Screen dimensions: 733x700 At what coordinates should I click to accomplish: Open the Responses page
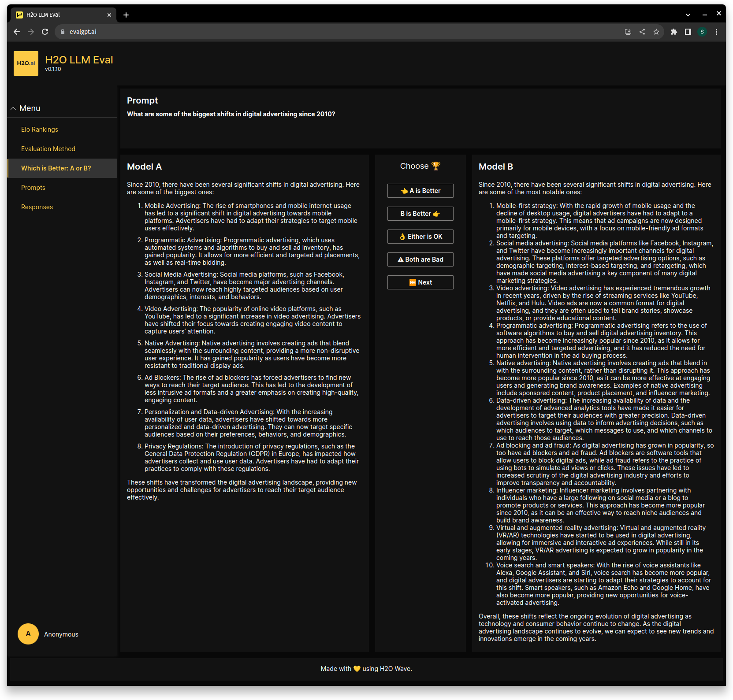(37, 207)
